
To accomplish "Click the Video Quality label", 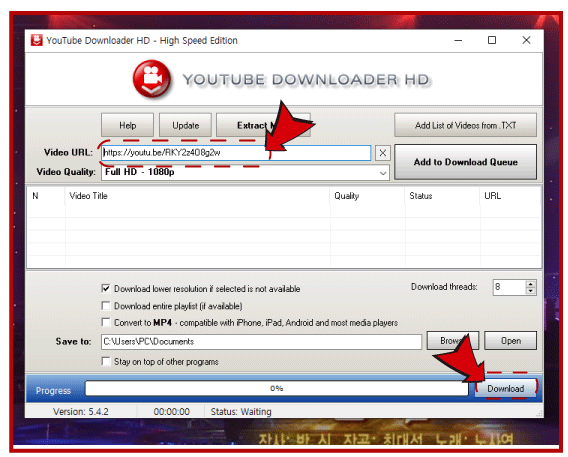I will [x=66, y=172].
